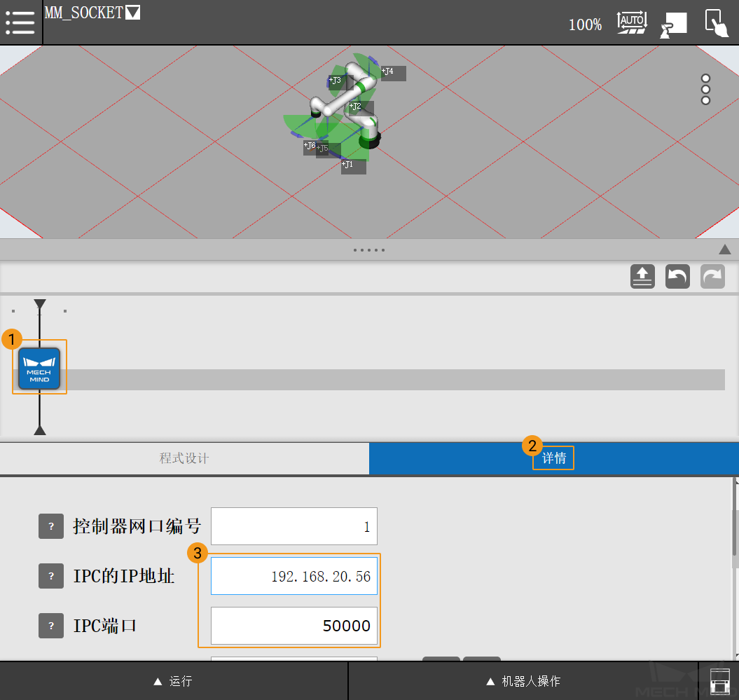This screenshot has height=700, width=739.
Task: Select the +J6 joint label
Action: pyautogui.click(x=310, y=146)
